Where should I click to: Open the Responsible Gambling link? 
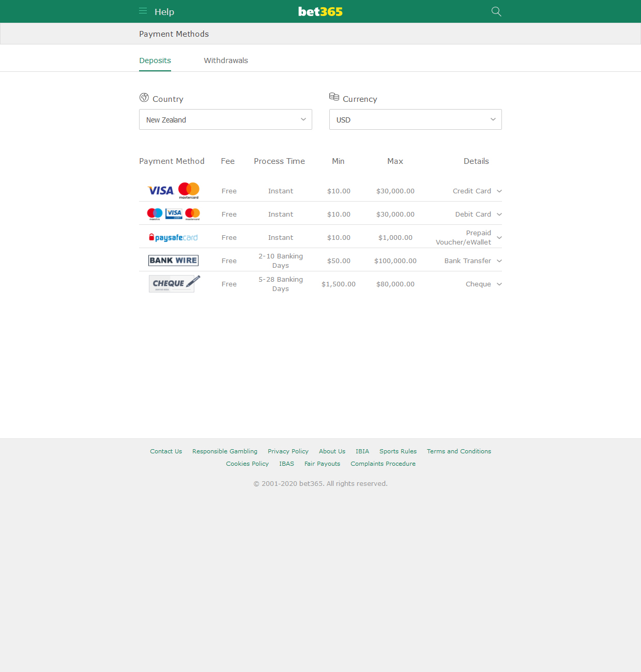tap(225, 451)
